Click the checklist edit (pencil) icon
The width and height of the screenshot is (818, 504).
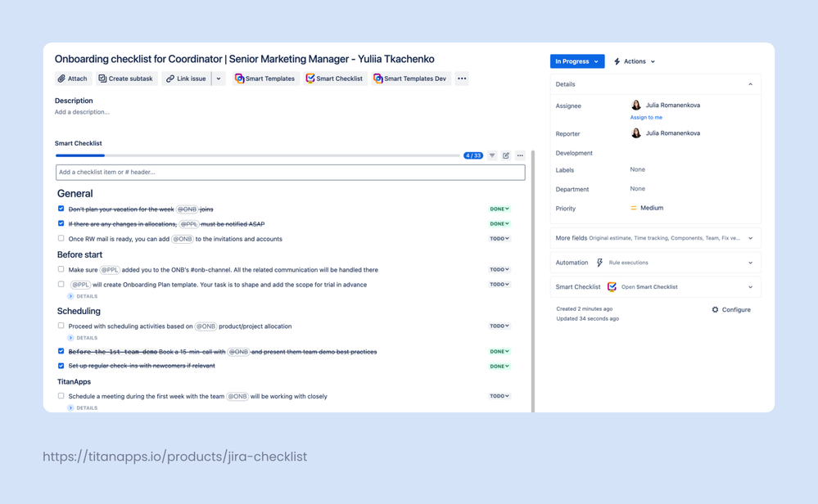click(x=505, y=155)
